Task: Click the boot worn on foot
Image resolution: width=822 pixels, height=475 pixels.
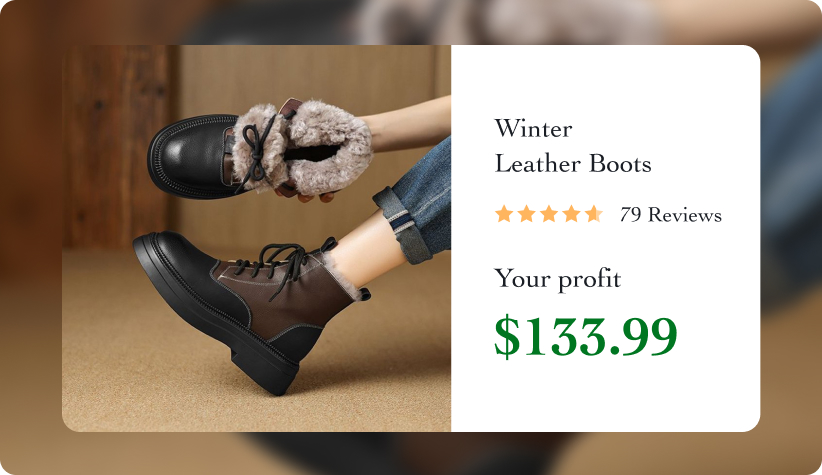Action: click(x=251, y=310)
